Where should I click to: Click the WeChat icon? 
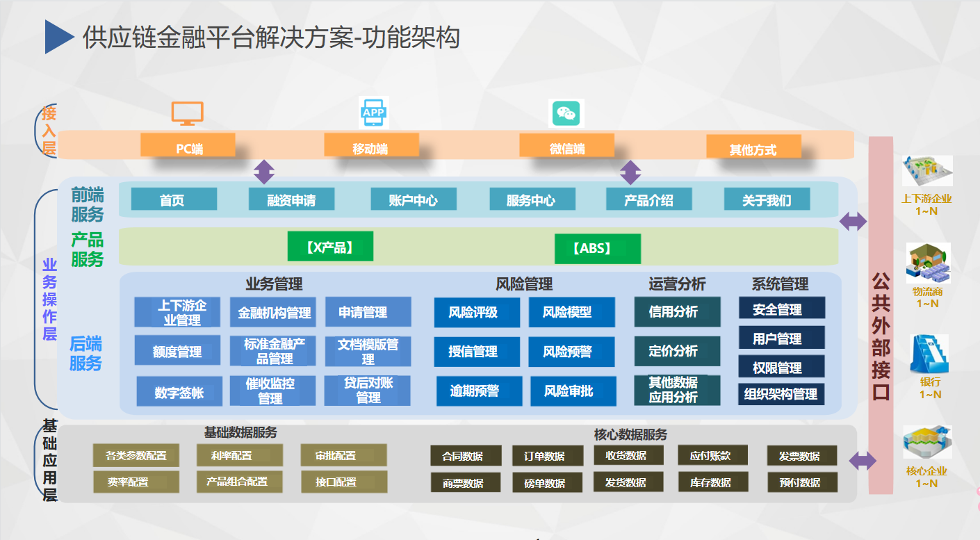(566, 113)
